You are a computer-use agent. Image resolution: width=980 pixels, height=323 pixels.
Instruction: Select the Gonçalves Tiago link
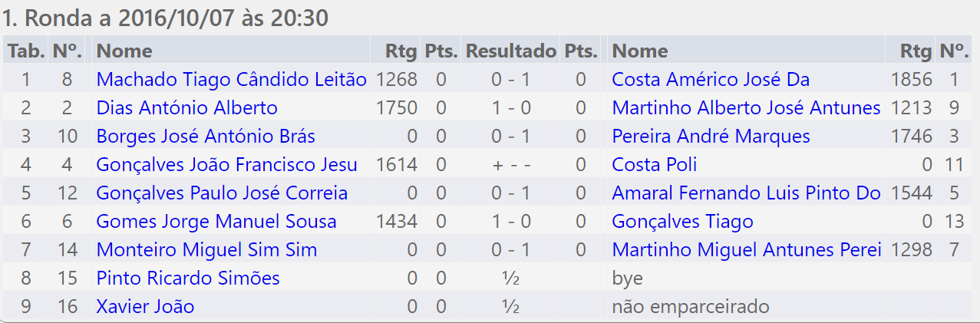683,222
